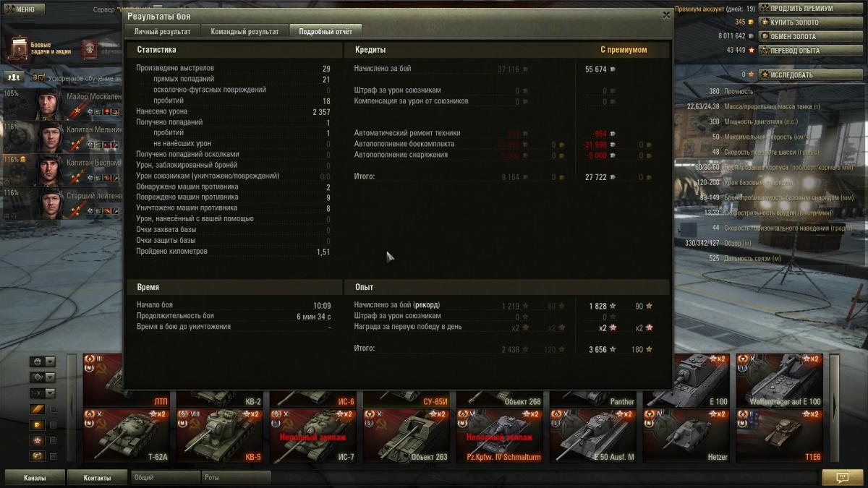This screenshot has height=488, width=868.
Task: Click the red star filter icon
Action: point(37,440)
